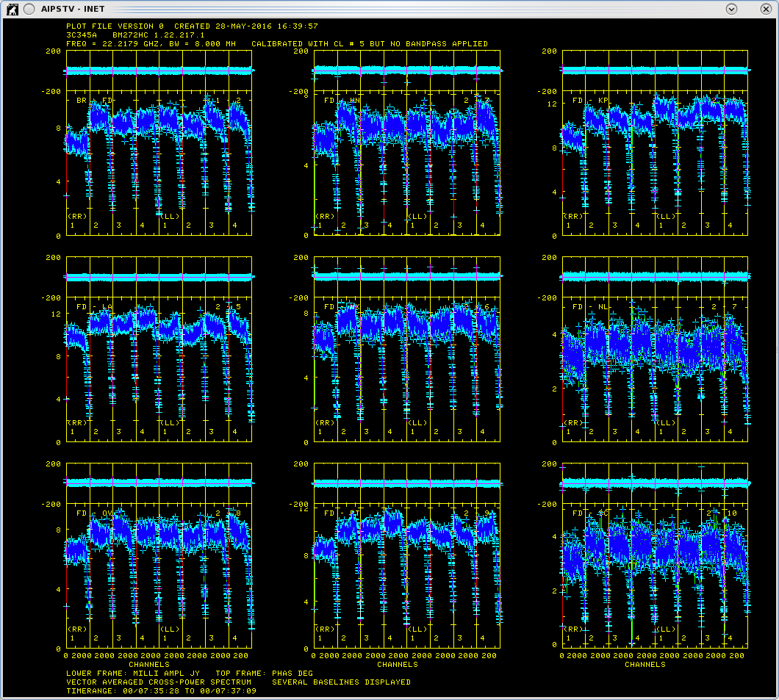Click the AIPSTV - INET window title
Screen dimensions: 779x700
tap(73, 9)
